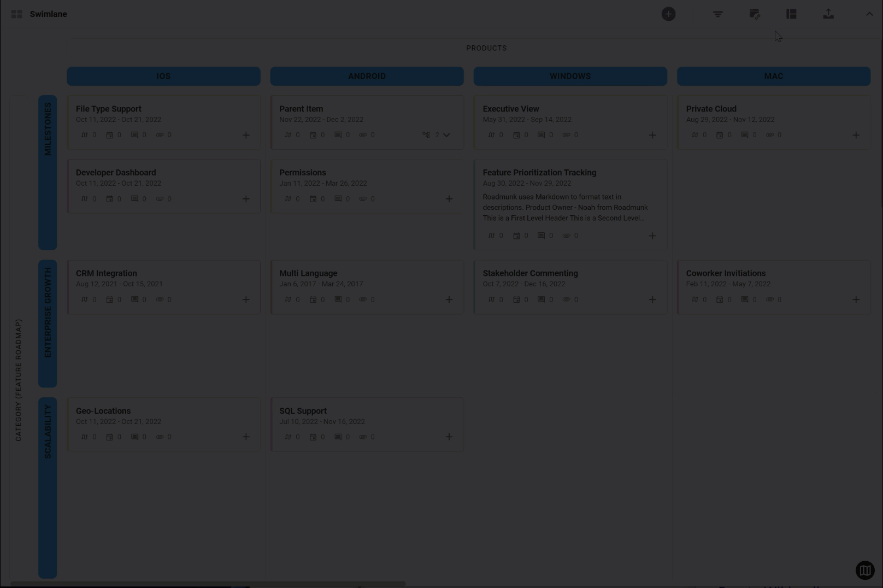Click the export icon in the toolbar

click(x=828, y=14)
